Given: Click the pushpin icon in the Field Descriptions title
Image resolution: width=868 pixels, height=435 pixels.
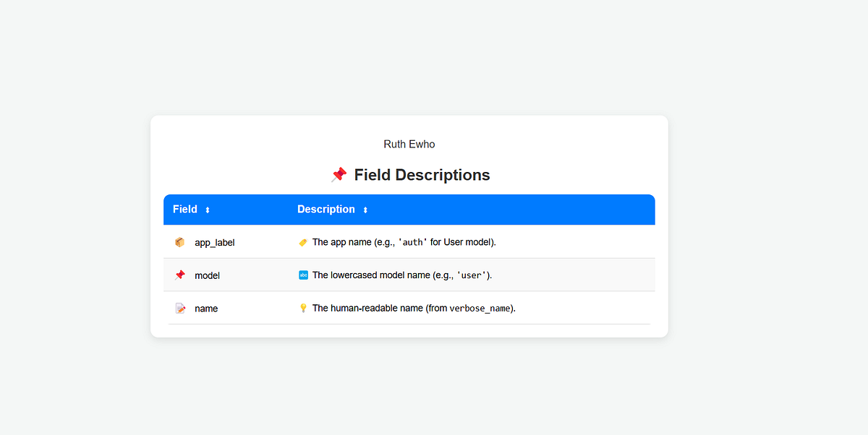Looking at the screenshot, I should click(x=338, y=174).
